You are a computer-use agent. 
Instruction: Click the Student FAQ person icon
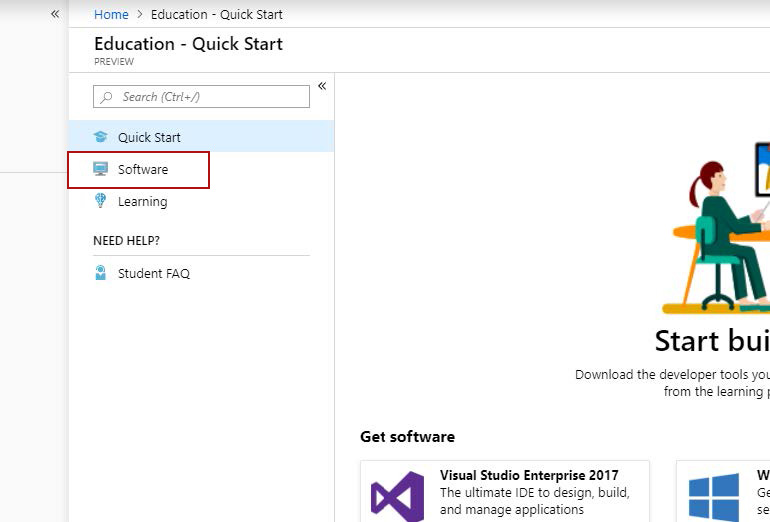click(100, 273)
